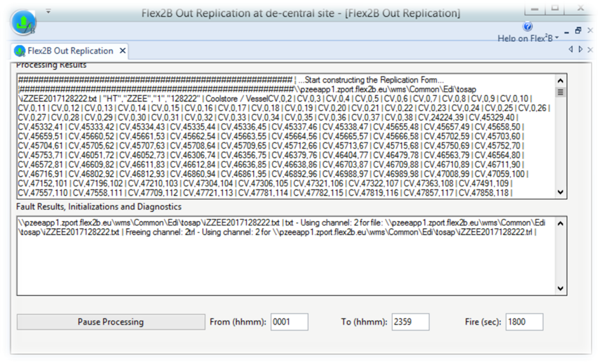Click the 'CV,47152,101' entry in results
This screenshot has height=364, width=600.
click(43, 184)
